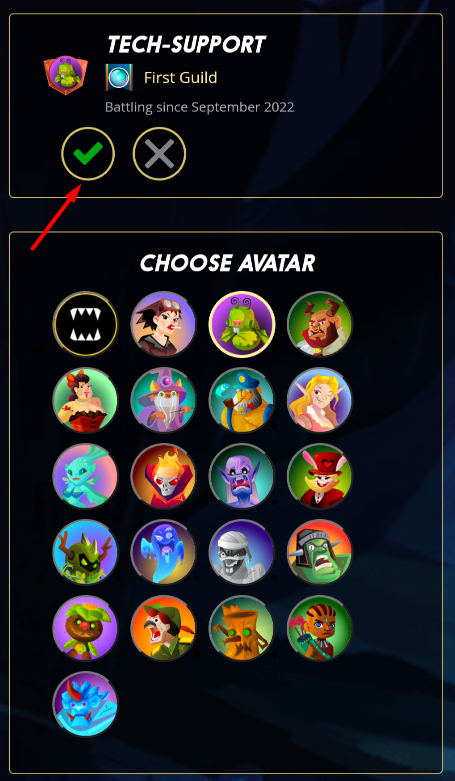Open the First Guild link

tap(180, 78)
